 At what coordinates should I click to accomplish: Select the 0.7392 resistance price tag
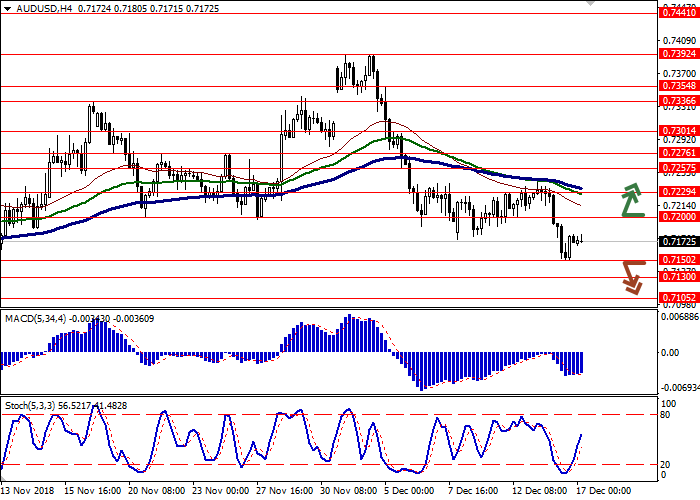pos(677,55)
